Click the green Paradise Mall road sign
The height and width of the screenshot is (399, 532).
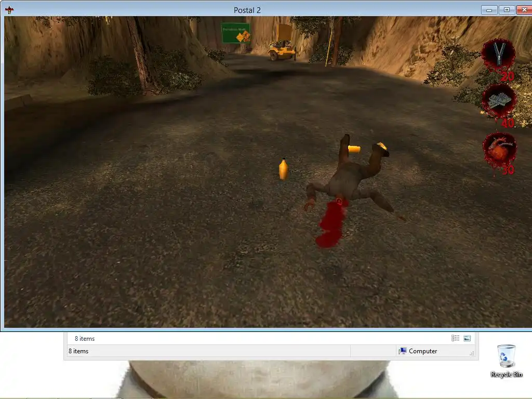[236, 33]
